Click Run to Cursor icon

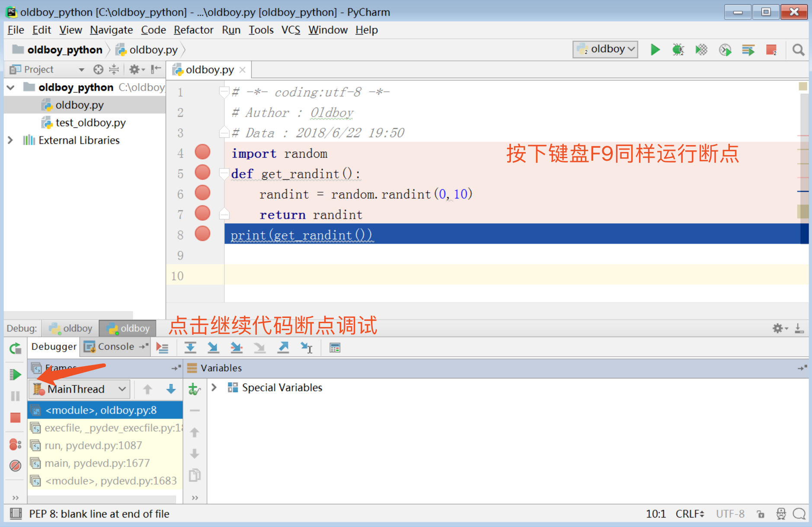307,348
